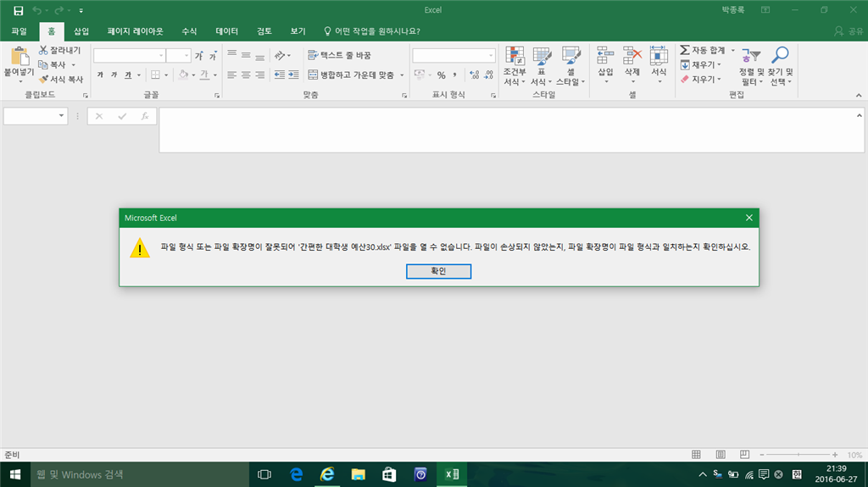Close the Microsoft Excel error dialog
The image size is (868, 487).
click(x=749, y=218)
